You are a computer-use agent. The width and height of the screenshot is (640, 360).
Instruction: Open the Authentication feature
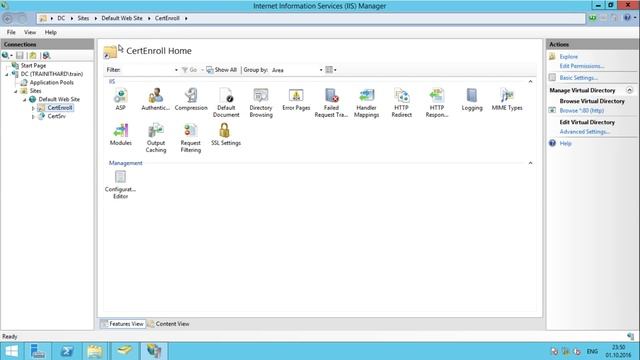(155, 99)
